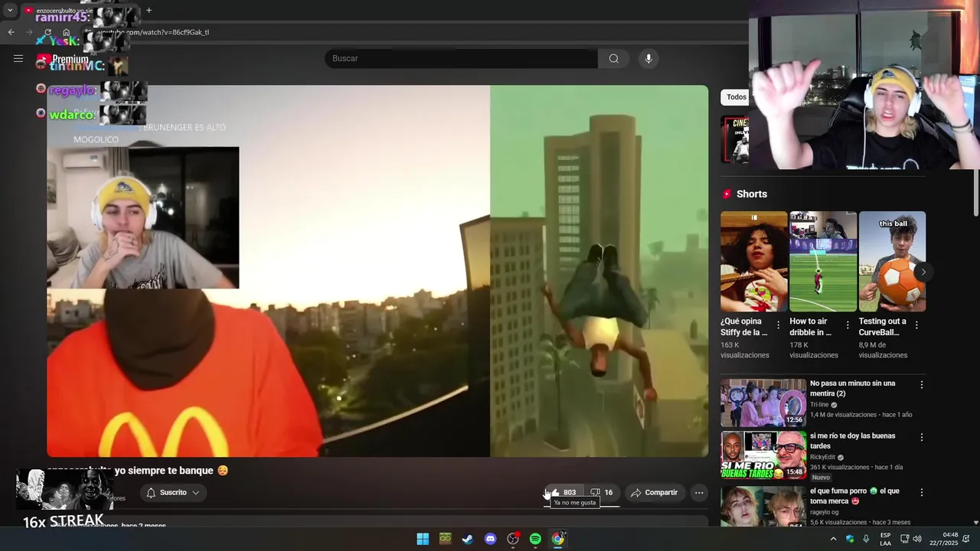This screenshot has width=980, height=551.
Task: Open Spotify from the taskbar
Action: tap(535, 539)
